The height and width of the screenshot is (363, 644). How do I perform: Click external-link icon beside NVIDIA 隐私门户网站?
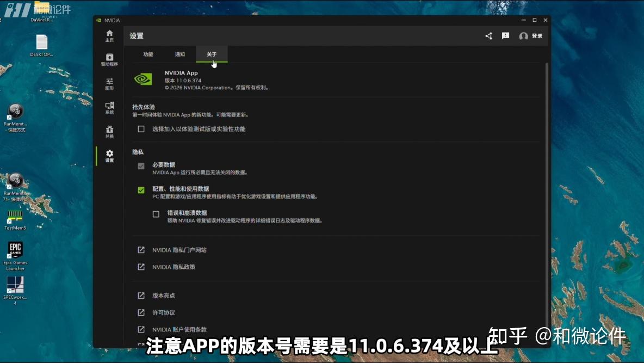click(141, 250)
